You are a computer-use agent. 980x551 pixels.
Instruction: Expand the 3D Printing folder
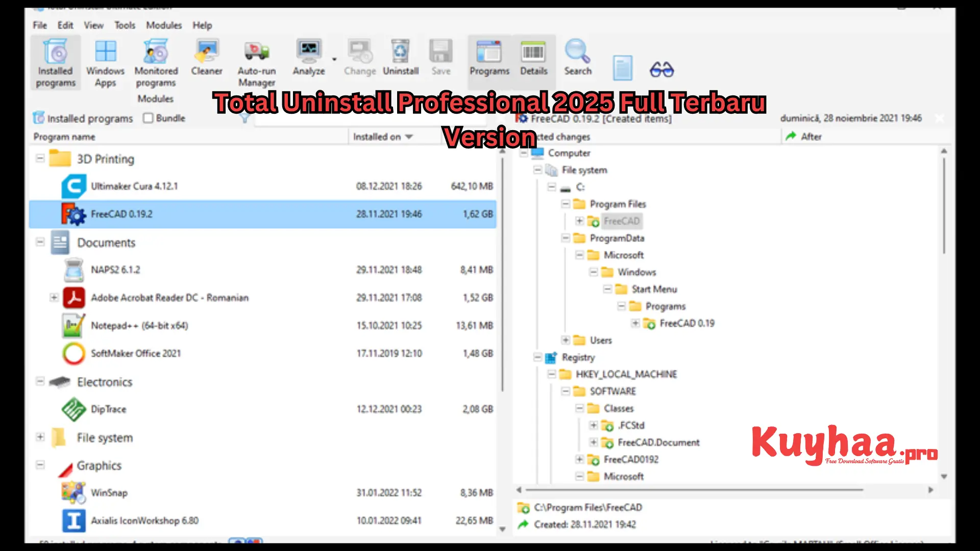coord(40,159)
